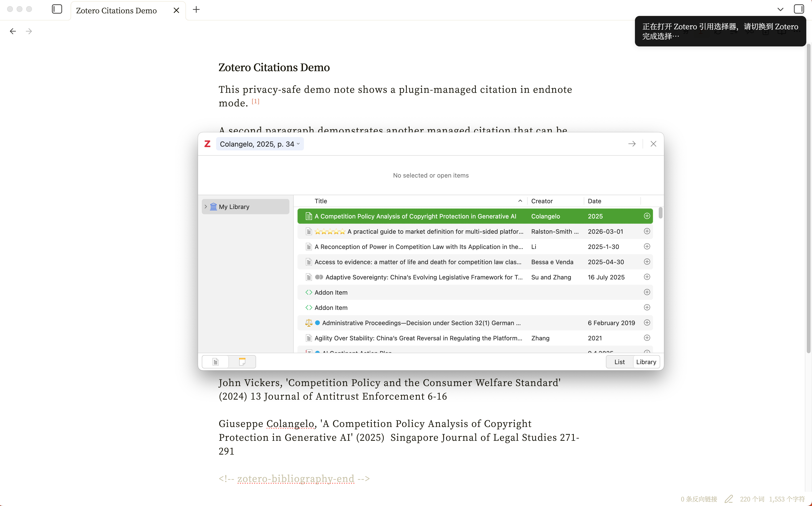The height and width of the screenshot is (506, 812).
Task: Click the 'Bessa e Venda' creator cell
Action: pos(552,262)
